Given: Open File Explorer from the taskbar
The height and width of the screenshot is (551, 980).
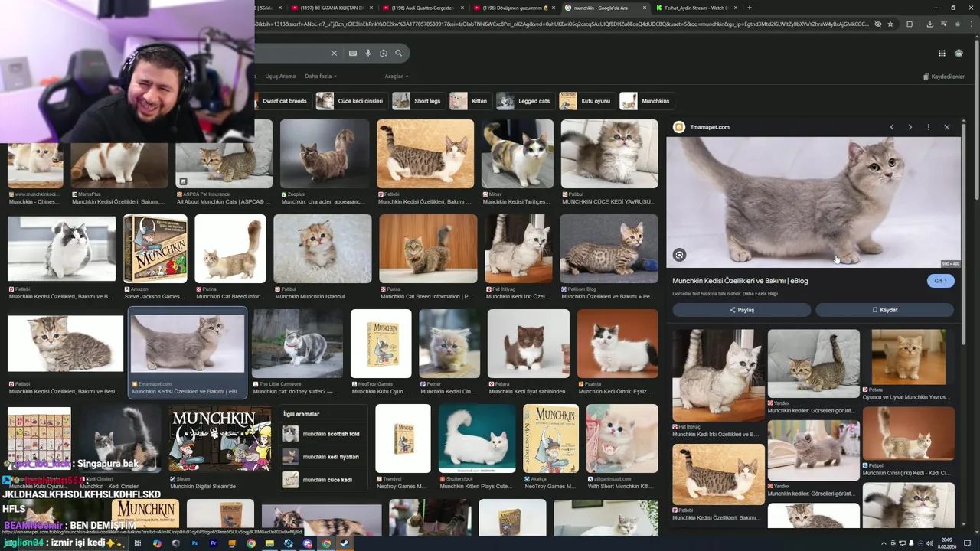Looking at the screenshot, I should 269,543.
